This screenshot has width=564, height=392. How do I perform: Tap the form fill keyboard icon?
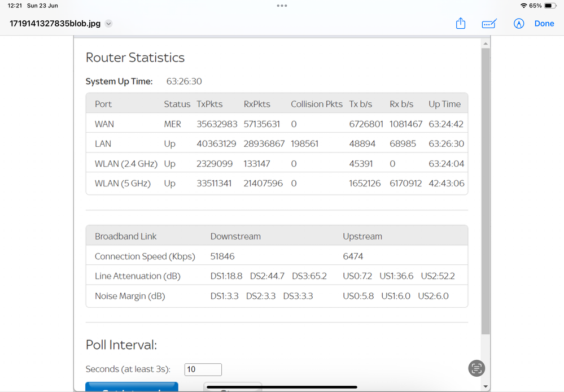tap(489, 24)
